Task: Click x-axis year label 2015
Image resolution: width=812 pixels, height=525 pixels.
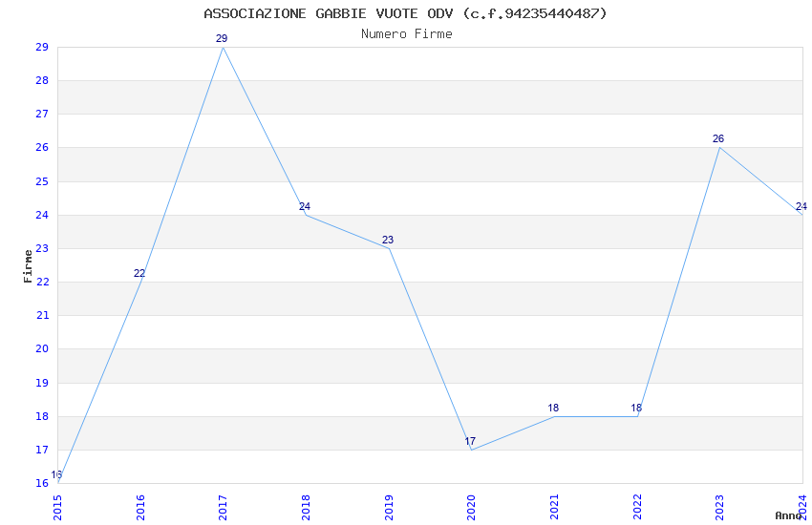Action: click(x=57, y=508)
